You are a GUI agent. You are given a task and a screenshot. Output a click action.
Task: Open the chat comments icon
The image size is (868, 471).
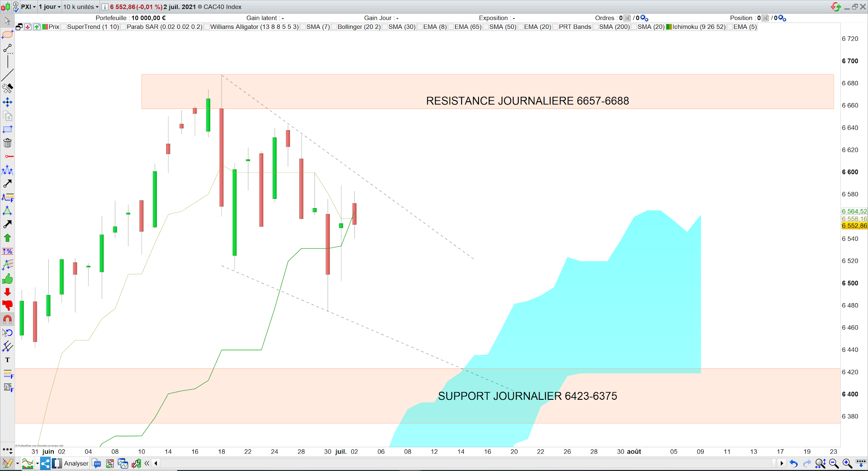point(97,463)
